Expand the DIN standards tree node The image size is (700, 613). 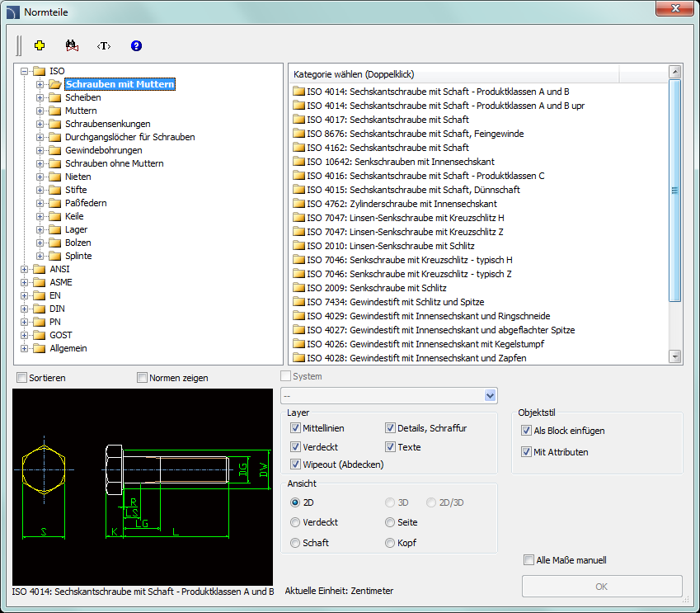(x=25, y=309)
